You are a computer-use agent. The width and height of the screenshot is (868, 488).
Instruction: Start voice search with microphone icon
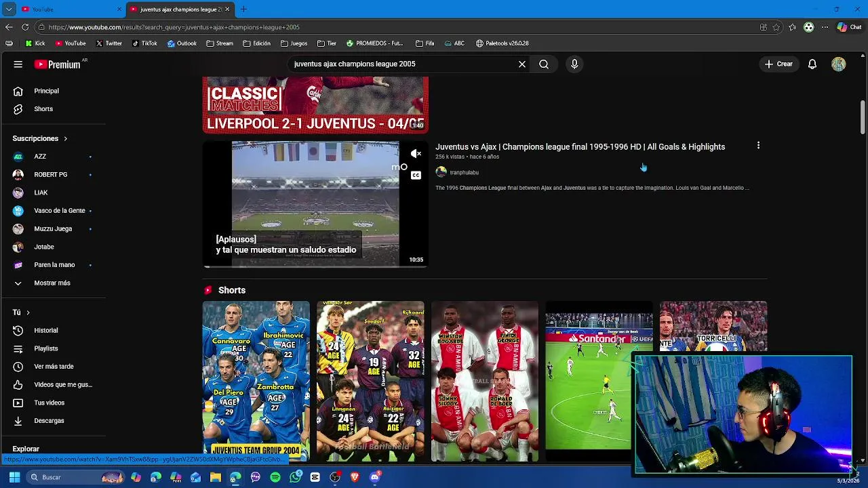pyautogui.click(x=574, y=64)
